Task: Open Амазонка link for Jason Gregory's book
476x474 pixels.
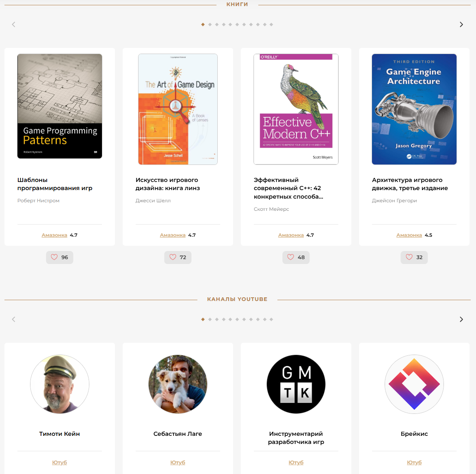Action: pyautogui.click(x=409, y=235)
